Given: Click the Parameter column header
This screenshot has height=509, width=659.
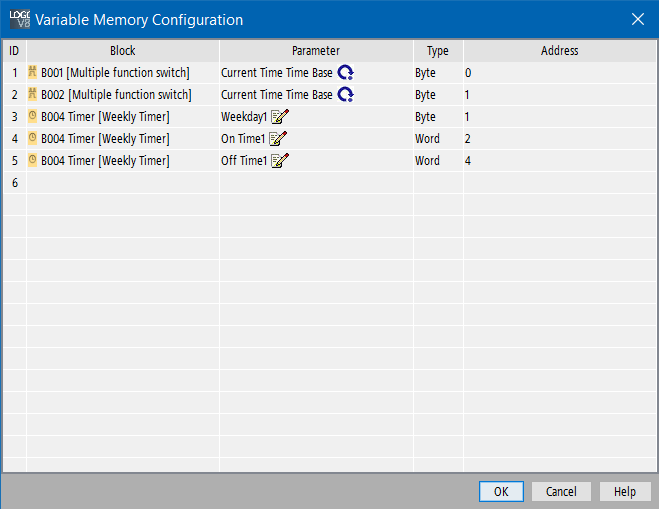Looking at the screenshot, I should click(x=316, y=51).
